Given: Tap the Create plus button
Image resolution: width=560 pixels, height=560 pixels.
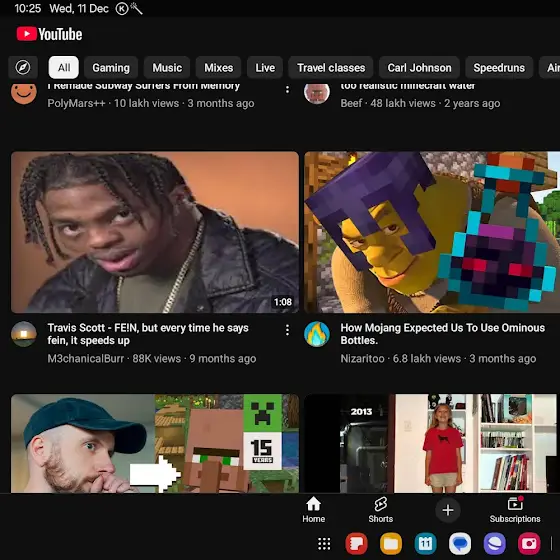Looking at the screenshot, I should (x=448, y=510).
